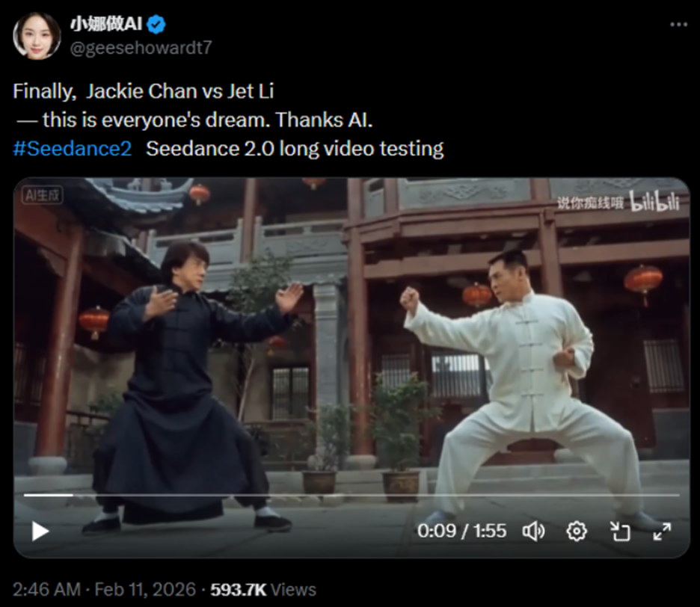The height and width of the screenshot is (607, 700).
Task: Click the picture-in-picture icon
Action: pyautogui.click(x=620, y=531)
